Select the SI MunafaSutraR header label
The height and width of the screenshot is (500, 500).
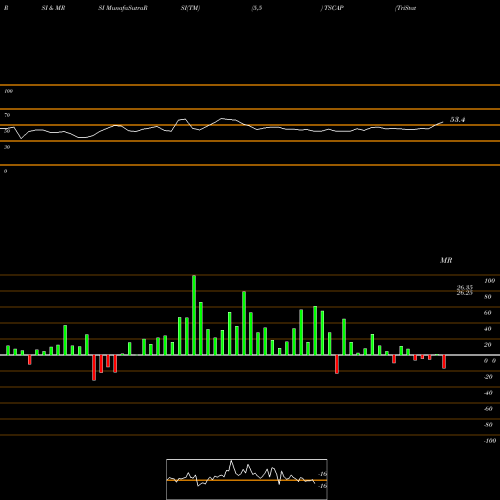pyautogui.click(x=123, y=8)
